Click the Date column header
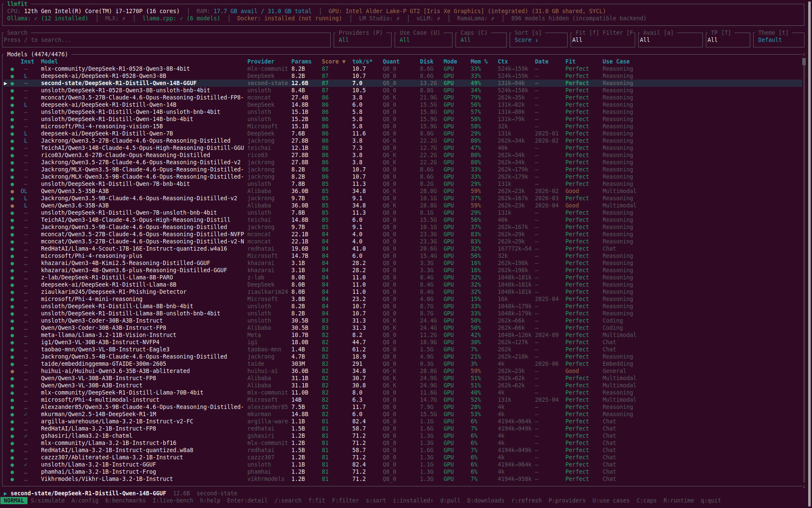The image size is (812, 508). click(542, 61)
